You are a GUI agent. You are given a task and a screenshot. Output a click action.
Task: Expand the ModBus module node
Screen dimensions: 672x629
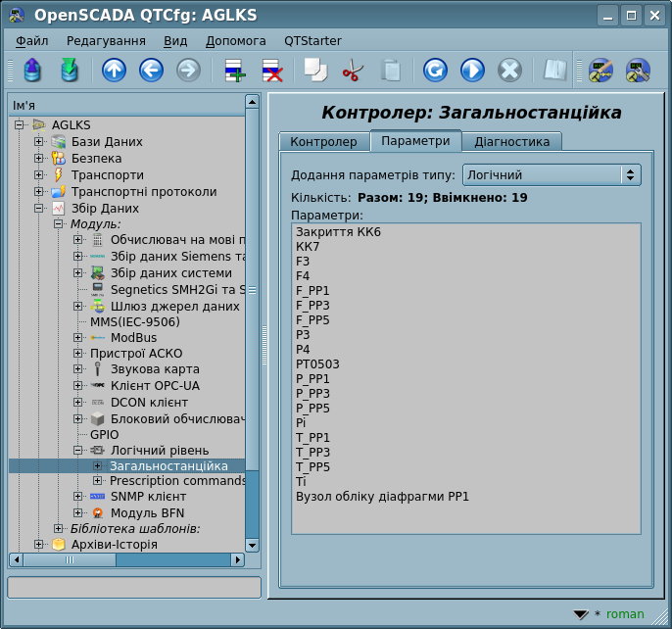tap(78, 338)
